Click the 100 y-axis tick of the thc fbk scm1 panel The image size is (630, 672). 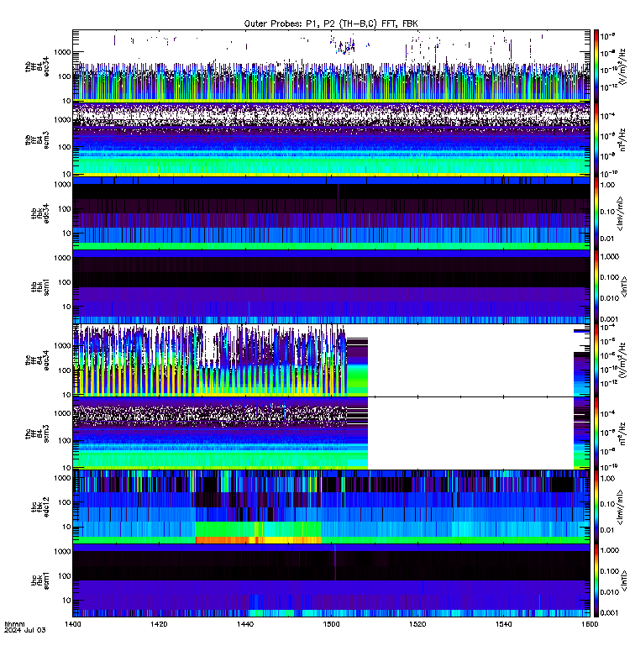(x=64, y=575)
